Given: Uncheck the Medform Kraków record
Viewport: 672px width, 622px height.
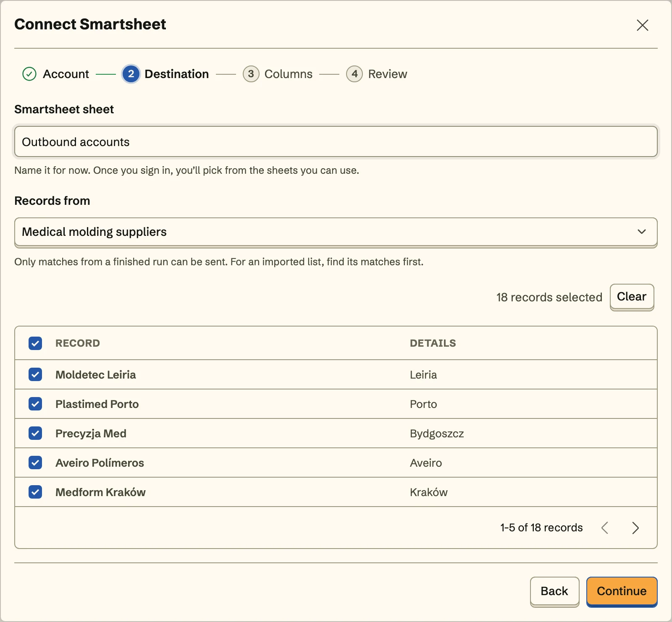Looking at the screenshot, I should (35, 492).
